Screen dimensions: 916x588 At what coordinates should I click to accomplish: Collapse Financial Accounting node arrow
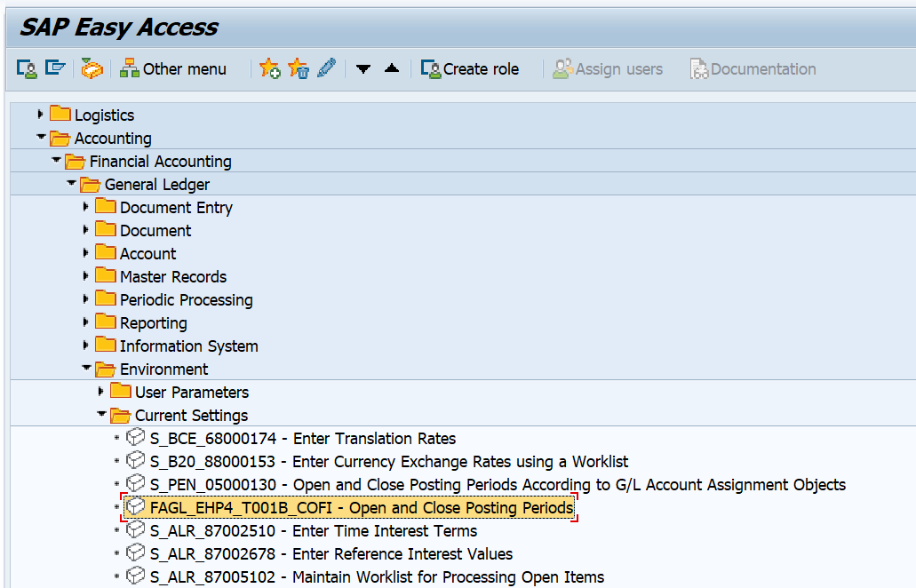(x=56, y=160)
